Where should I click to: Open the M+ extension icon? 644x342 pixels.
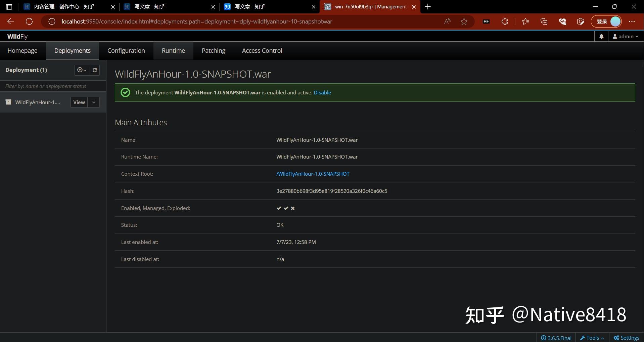pos(486,22)
